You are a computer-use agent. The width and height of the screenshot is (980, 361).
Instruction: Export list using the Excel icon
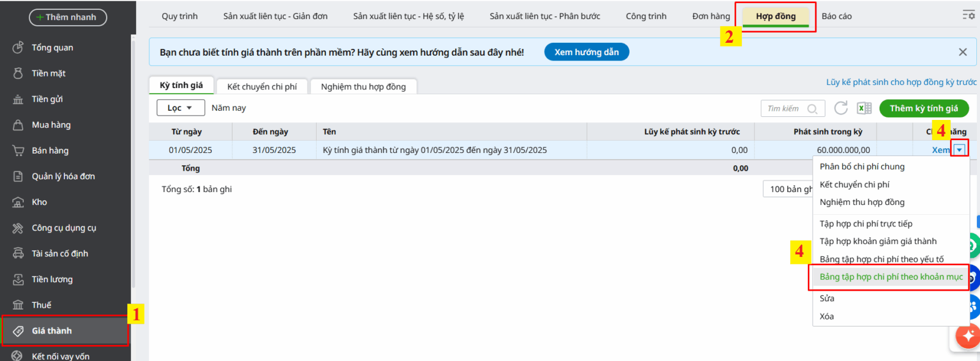(864, 108)
